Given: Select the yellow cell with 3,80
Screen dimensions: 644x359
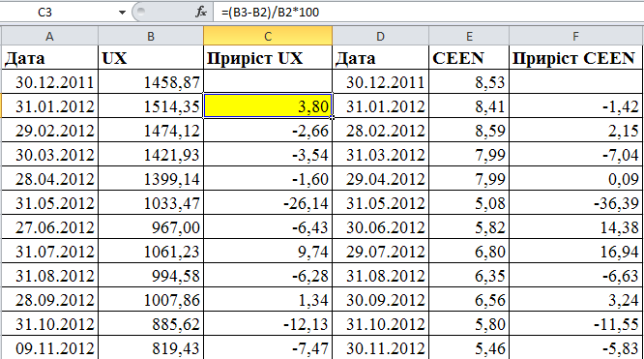Looking at the screenshot, I should pyautogui.click(x=268, y=105).
